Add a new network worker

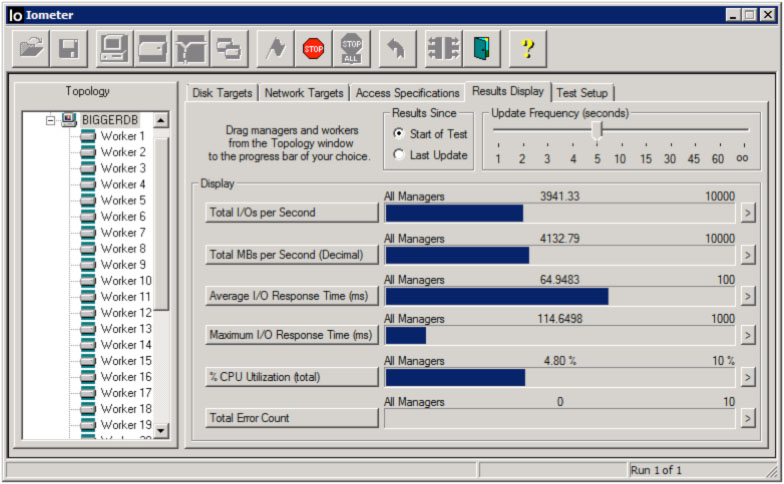[x=190, y=48]
